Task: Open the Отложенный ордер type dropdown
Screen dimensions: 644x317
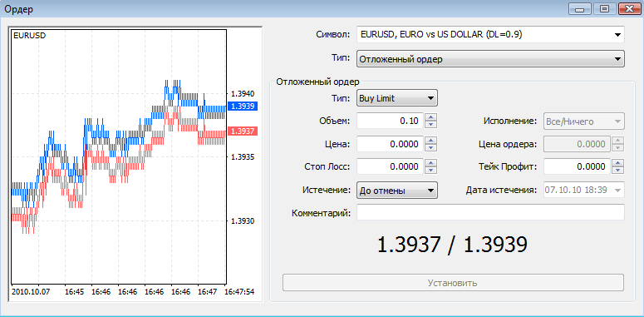Action: [x=490, y=59]
